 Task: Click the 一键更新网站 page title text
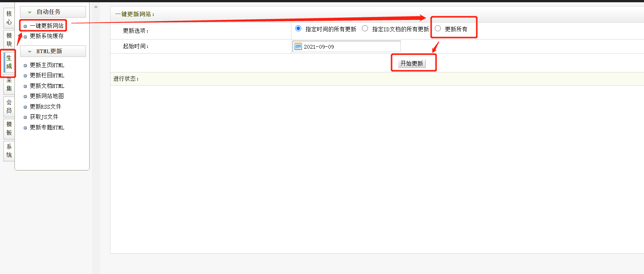point(135,14)
